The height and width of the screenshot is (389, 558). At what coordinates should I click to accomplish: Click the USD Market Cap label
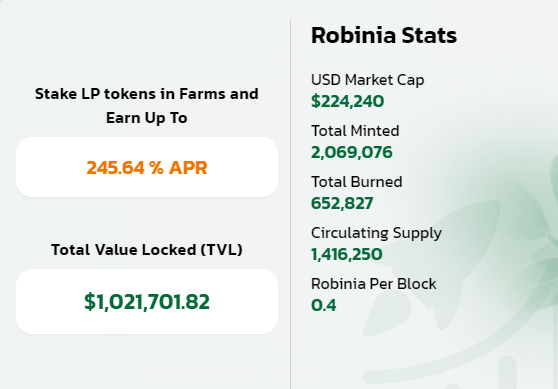367,80
